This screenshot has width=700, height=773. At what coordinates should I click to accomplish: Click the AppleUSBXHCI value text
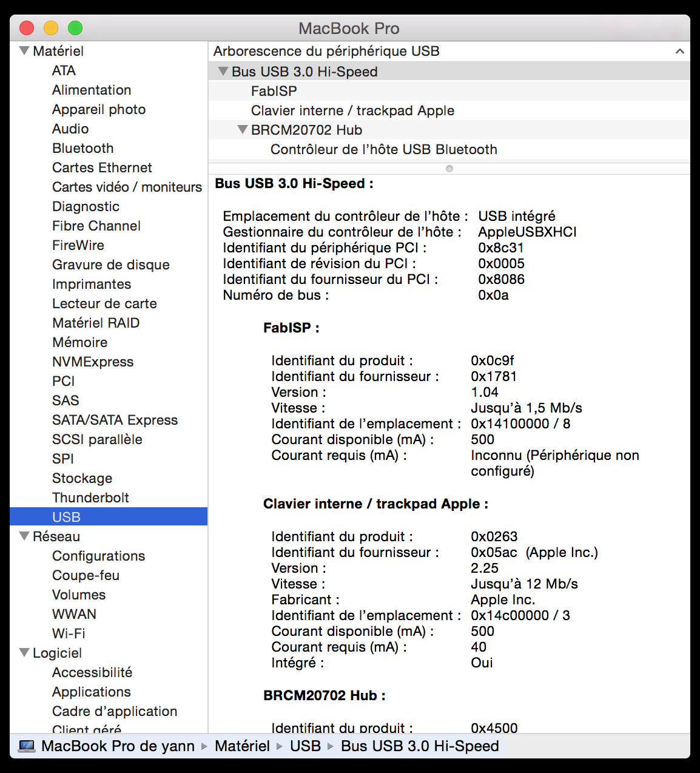point(528,232)
